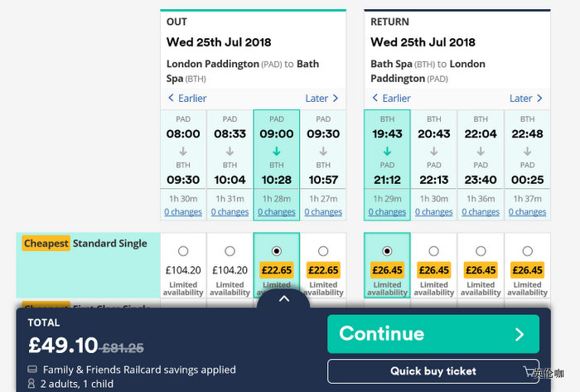The image size is (580, 392).
Task: Open the 0 changes link for 22:48 train
Action: 527,212
